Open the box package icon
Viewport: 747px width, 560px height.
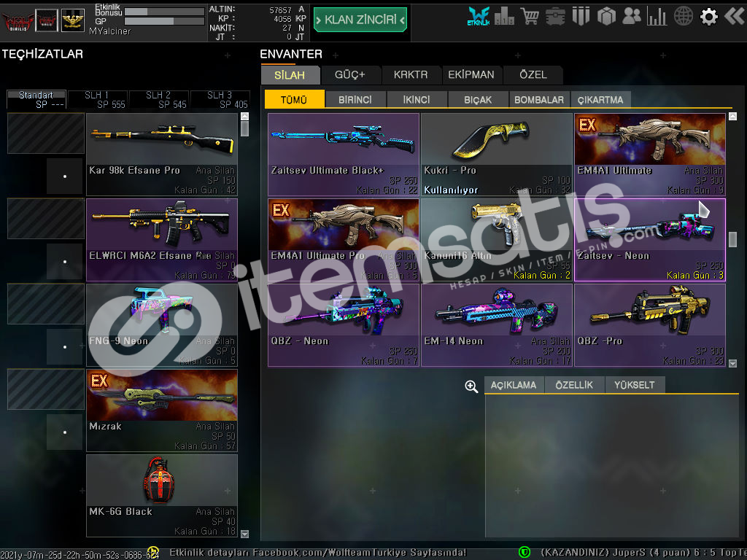pos(606,17)
